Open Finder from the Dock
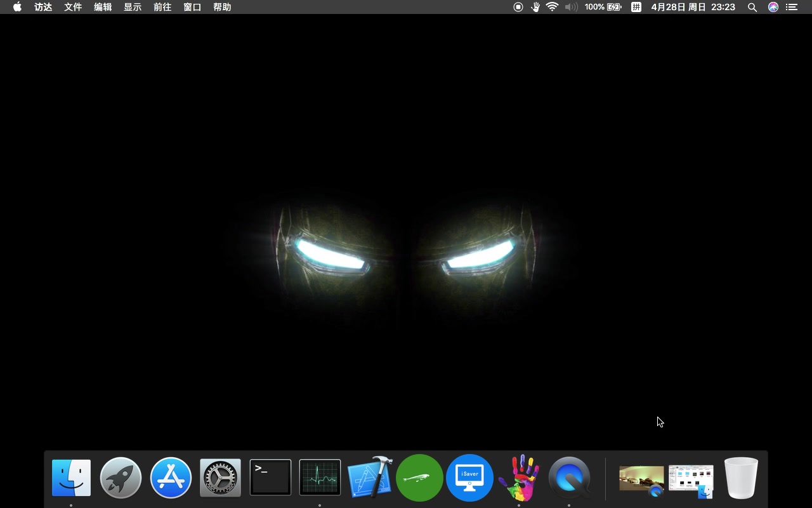This screenshot has height=508, width=812. point(71,478)
